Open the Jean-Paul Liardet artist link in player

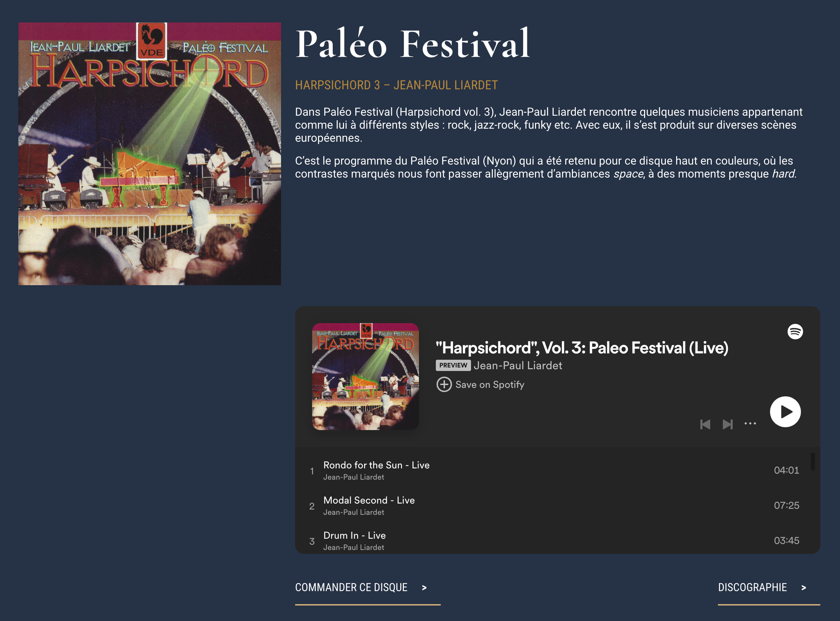518,365
